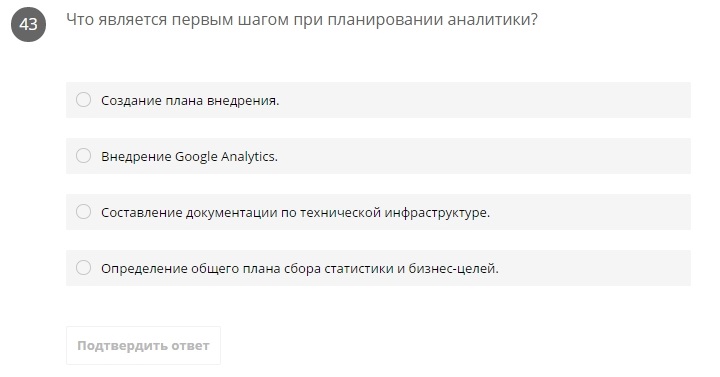Image resolution: width=720 pixels, height=377 pixels.
Task: Choose radio button for Составление документации option
Action: point(84,212)
